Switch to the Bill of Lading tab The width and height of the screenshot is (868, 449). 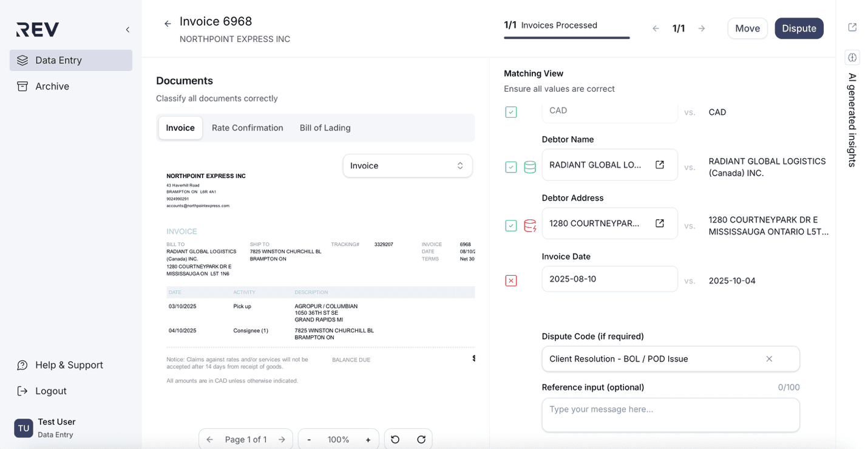tap(325, 128)
